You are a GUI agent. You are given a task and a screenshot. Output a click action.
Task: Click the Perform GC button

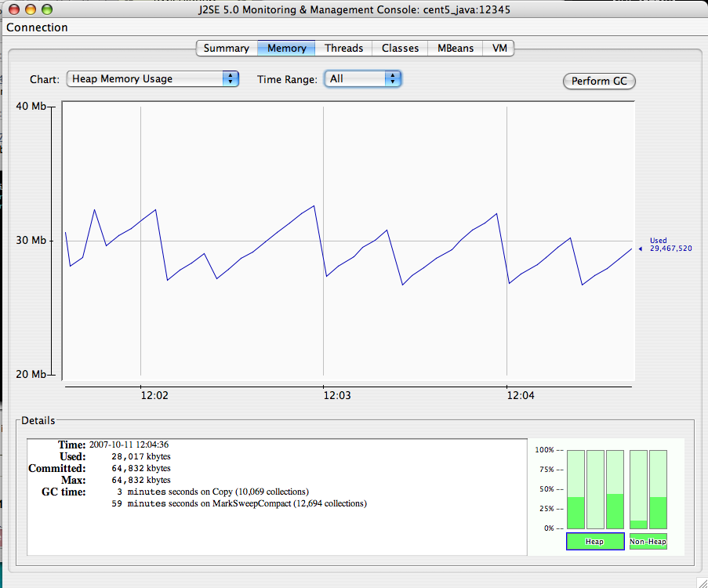599,82
